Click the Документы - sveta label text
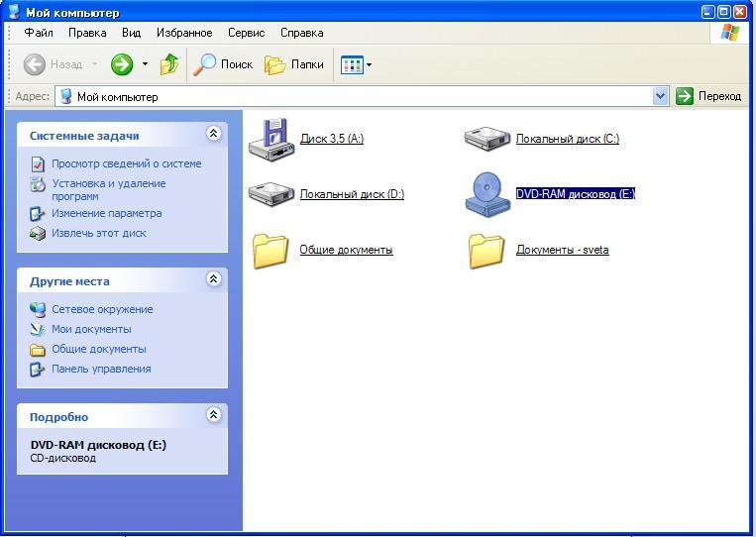 click(562, 250)
